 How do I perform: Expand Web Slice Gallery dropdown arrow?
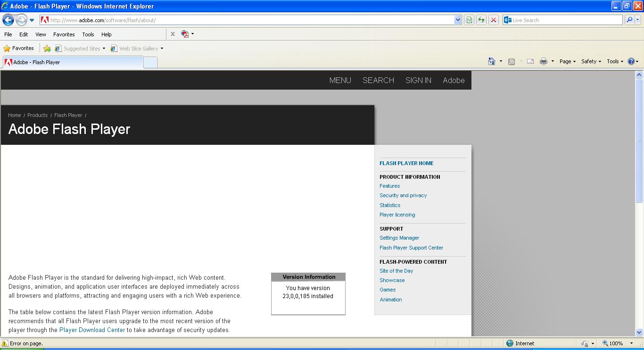pos(162,49)
